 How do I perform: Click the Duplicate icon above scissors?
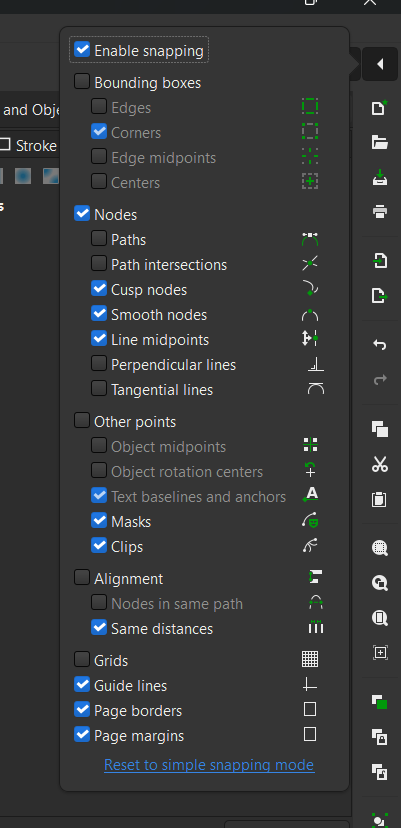click(x=379, y=429)
